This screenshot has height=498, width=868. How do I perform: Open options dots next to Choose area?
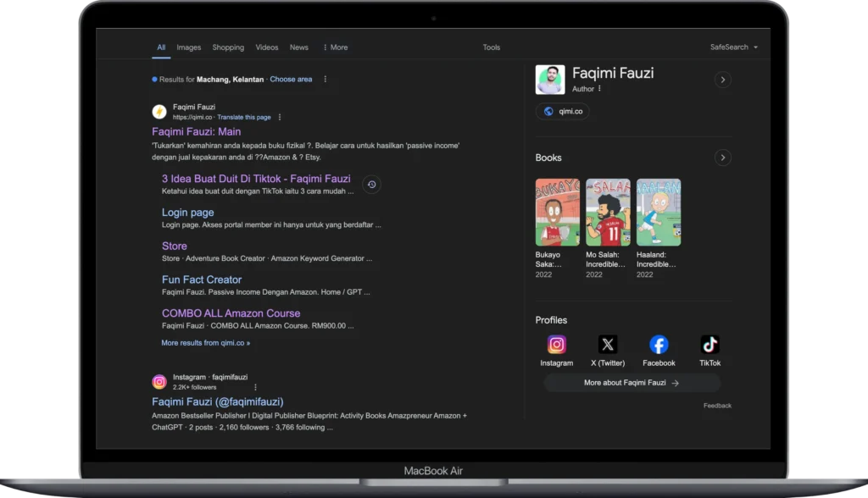point(325,79)
